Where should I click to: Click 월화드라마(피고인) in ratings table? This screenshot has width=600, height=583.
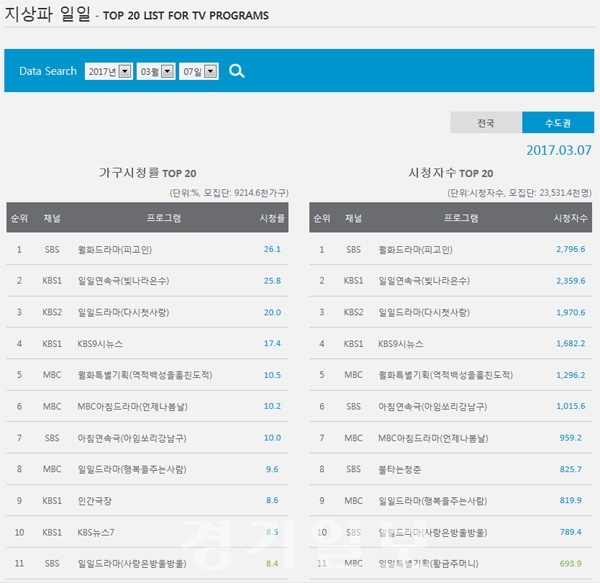pos(115,250)
